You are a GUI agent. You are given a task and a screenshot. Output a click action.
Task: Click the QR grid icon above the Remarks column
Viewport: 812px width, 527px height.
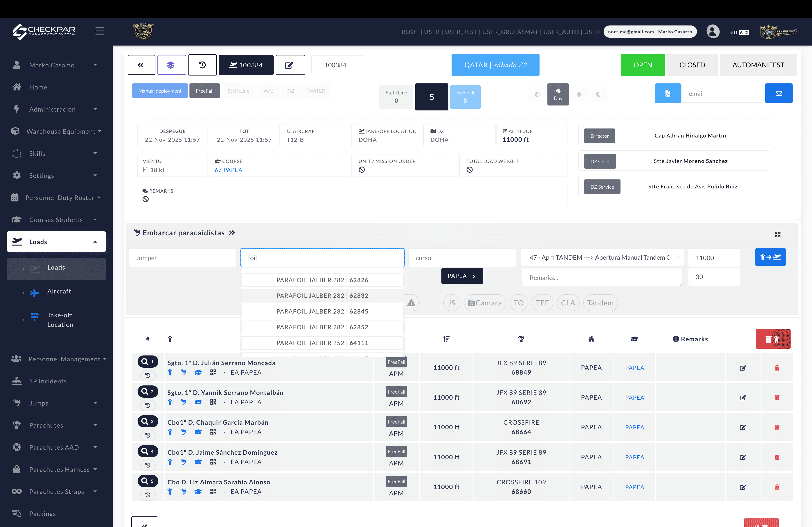(778, 234)
